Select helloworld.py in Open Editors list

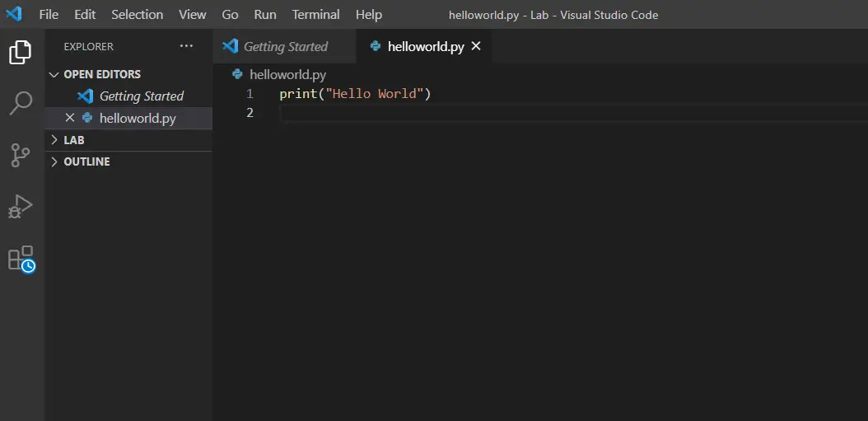[128, 118]
